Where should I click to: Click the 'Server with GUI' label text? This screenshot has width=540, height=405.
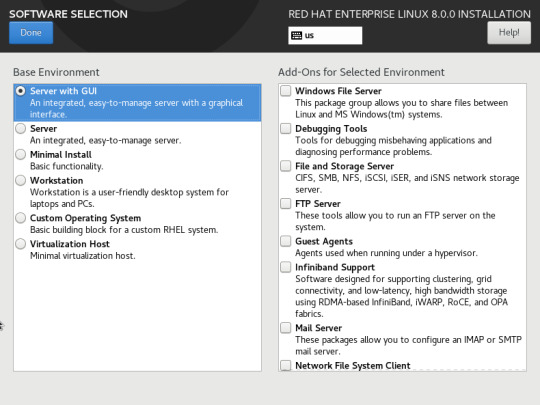pyautogui.click(x=63, y=91)
